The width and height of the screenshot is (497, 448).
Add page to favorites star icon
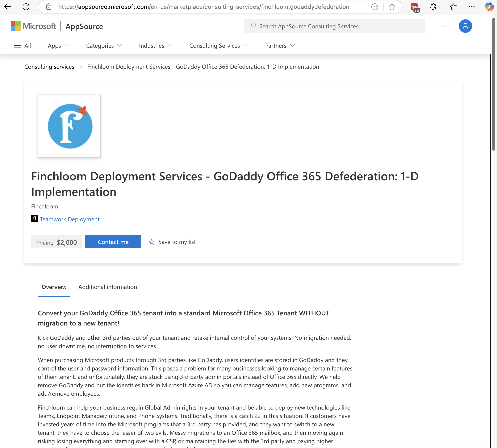point(392,7)
